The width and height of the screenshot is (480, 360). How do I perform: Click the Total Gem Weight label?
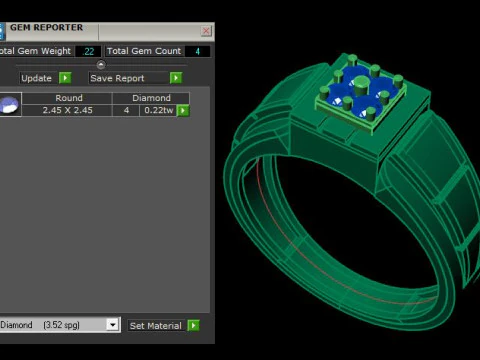click(35, 51)
